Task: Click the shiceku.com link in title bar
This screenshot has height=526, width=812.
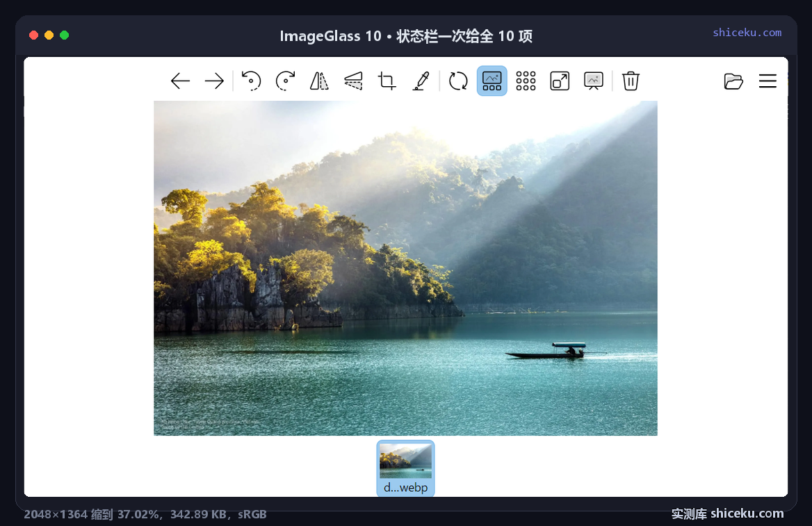Action: click(747, 32)
